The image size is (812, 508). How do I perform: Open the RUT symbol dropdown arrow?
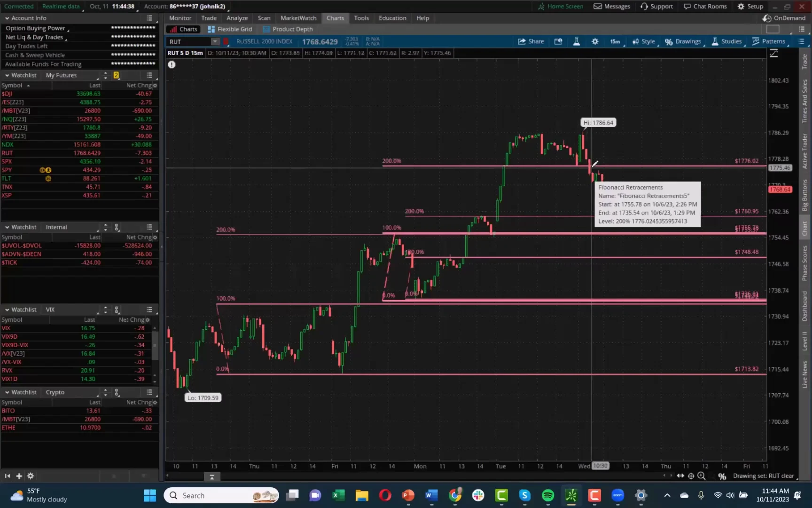[215, 41]
